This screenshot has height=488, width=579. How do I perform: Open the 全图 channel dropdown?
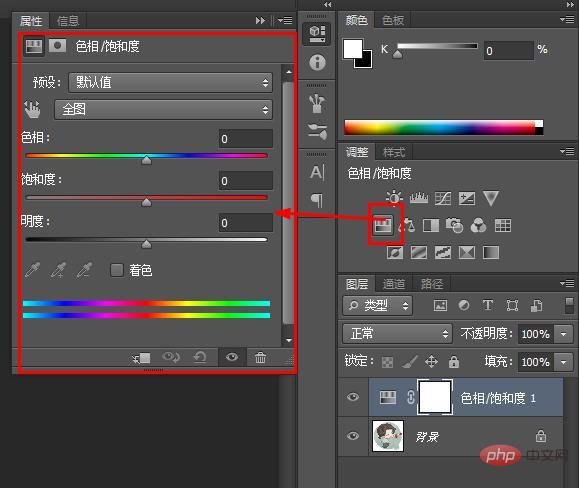click(163, 109)
